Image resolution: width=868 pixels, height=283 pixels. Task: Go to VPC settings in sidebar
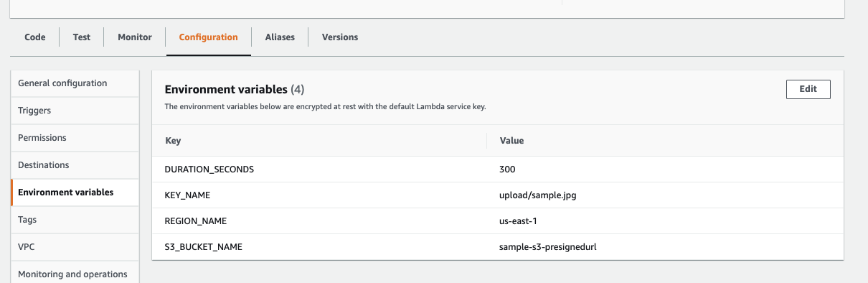point(75,247)
